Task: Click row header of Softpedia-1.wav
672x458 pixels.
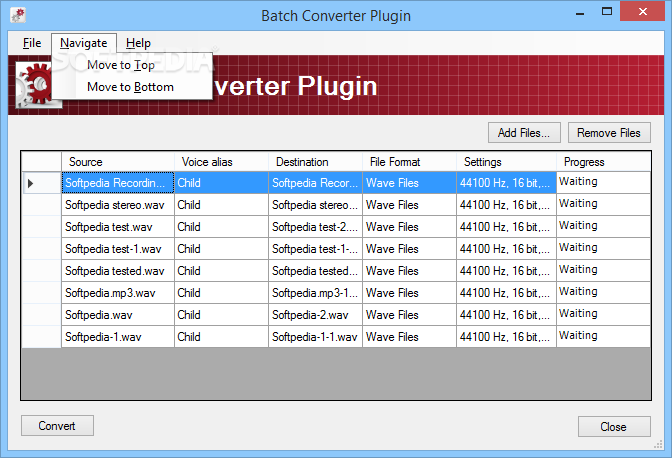Action: (42, 337)
